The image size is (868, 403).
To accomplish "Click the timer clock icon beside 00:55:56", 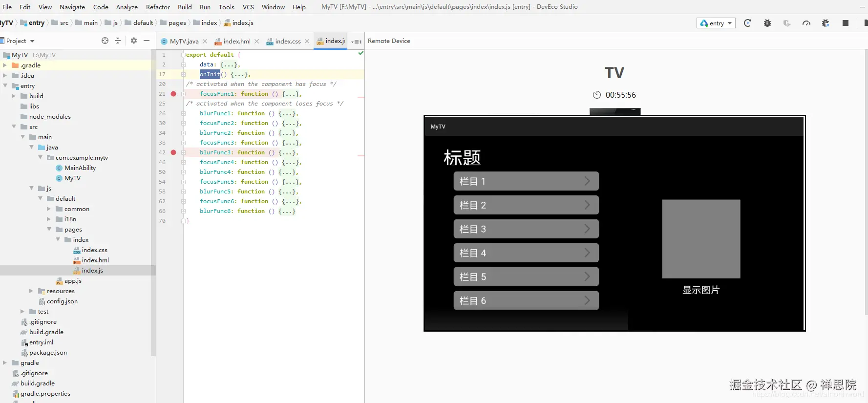I will (x=597, y=95).
